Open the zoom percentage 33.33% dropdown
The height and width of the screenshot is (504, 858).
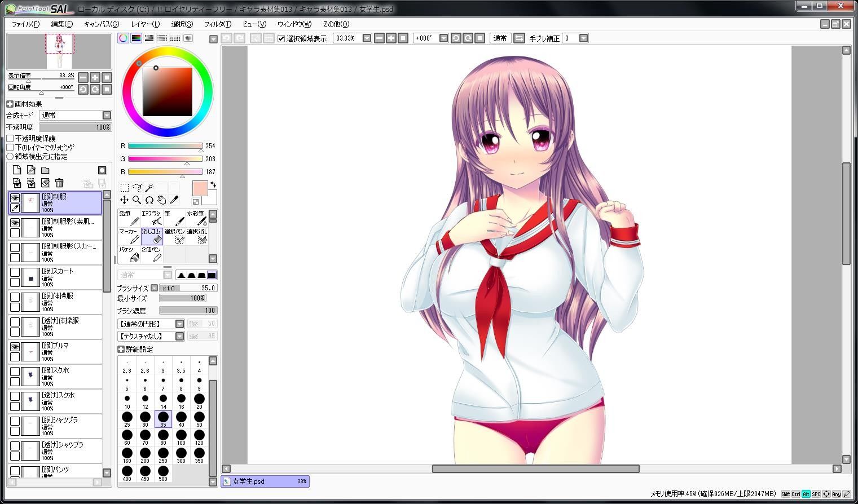coord(367,38)
